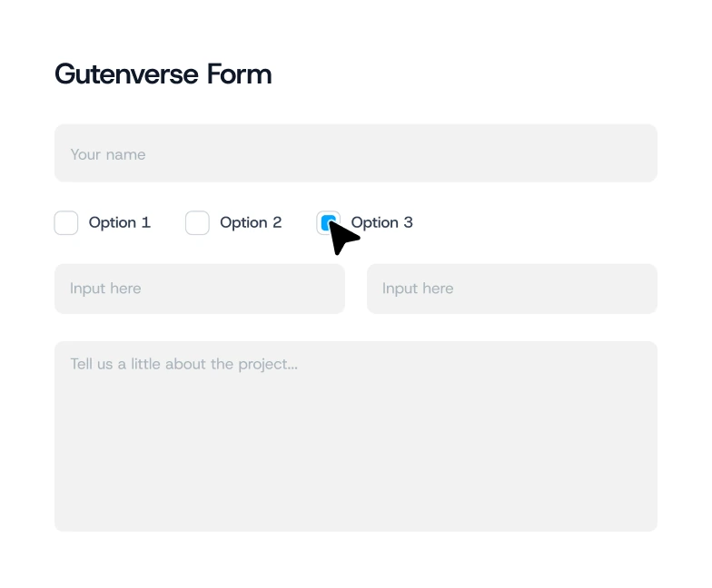This screenshot has width=712, height=588.
Task: Click the "Option 1" label text
Action: 119,222
